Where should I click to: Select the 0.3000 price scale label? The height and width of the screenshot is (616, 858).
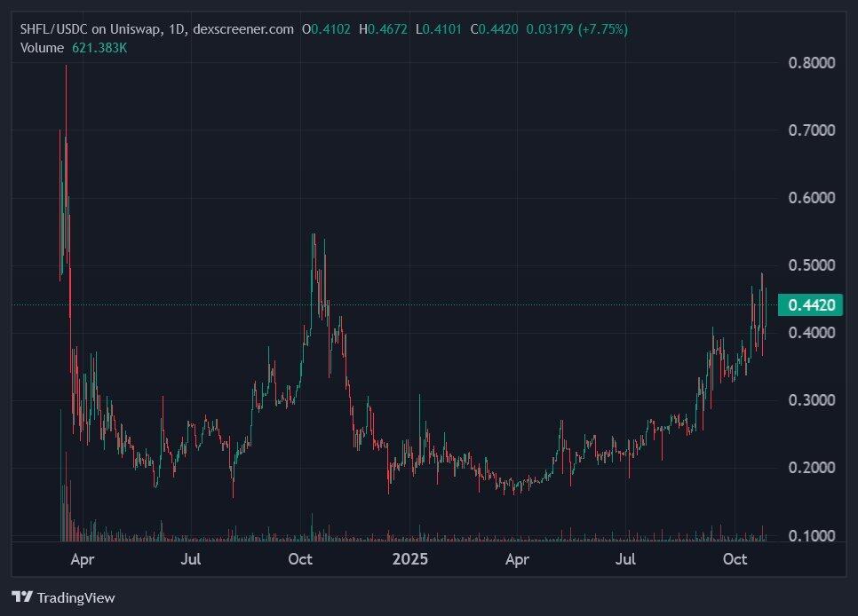[811, 400]
